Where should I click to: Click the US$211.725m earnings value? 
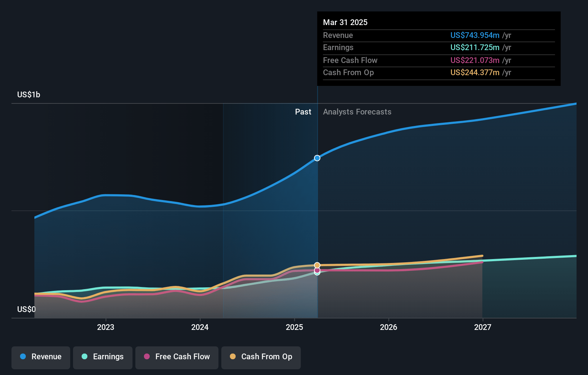coord(475,48)
